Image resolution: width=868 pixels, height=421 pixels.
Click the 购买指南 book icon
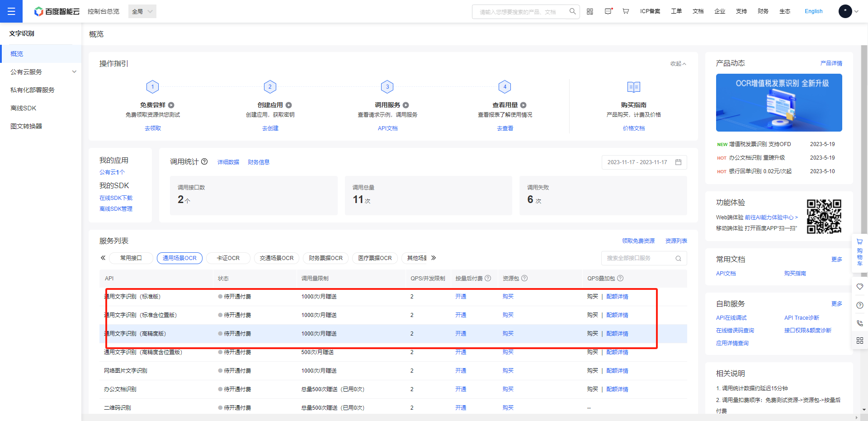634,87
